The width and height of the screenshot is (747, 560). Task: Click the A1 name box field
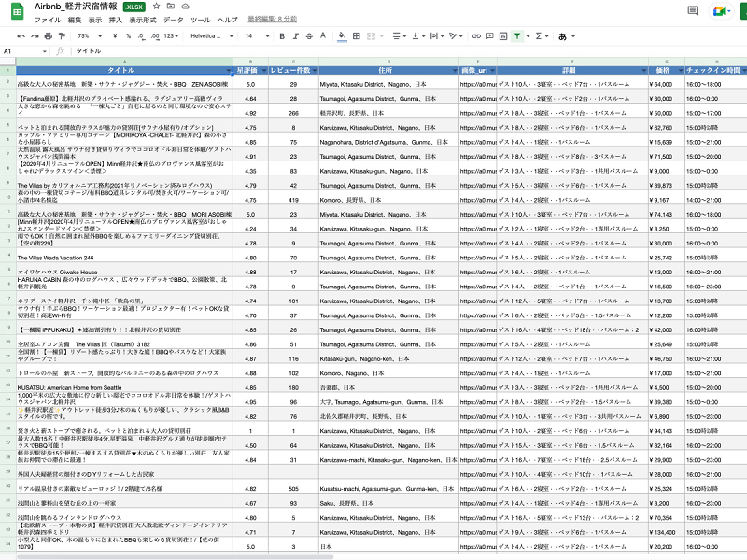(23, 50)
